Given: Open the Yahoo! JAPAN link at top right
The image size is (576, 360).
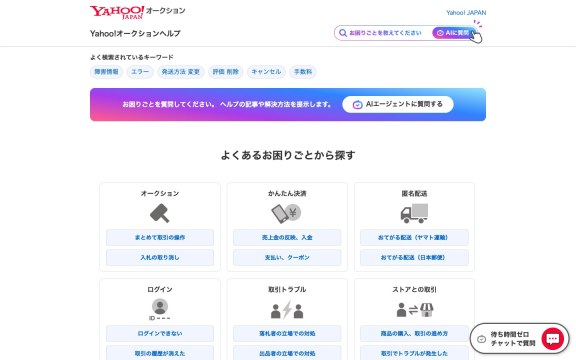Looking at the screenshot, I should (466, 13).
